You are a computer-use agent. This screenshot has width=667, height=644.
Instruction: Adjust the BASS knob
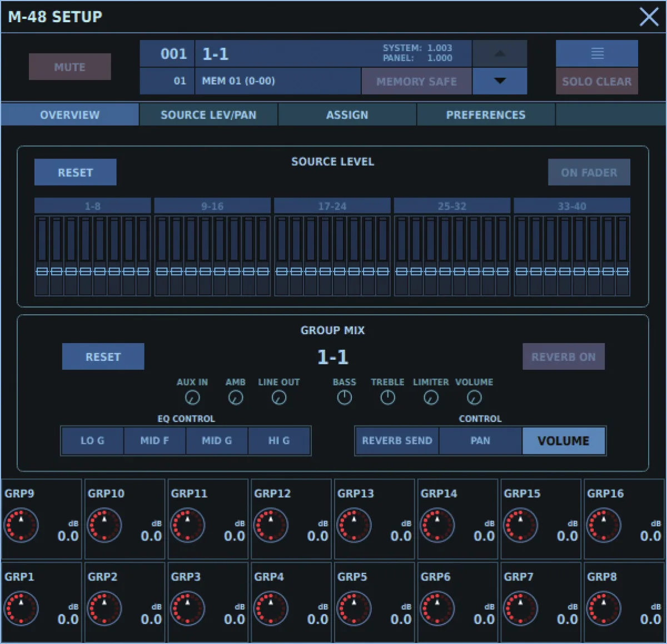coord(345,398)
